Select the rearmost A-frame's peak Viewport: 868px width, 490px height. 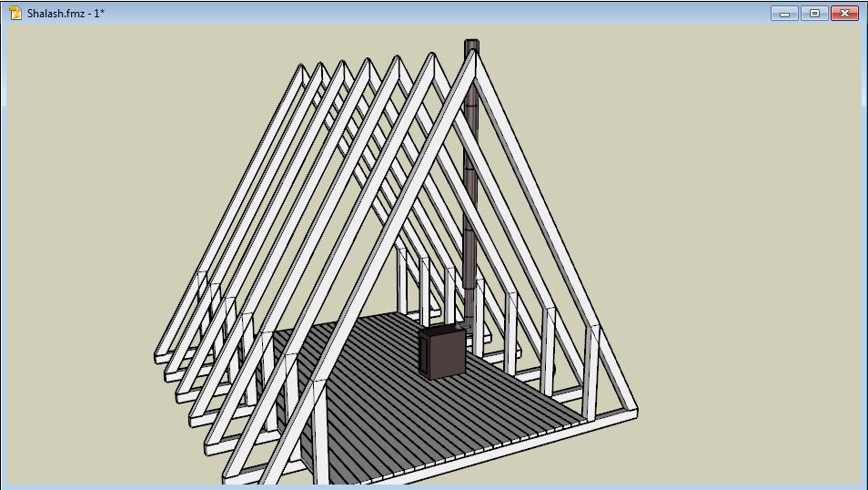(303, 70)
